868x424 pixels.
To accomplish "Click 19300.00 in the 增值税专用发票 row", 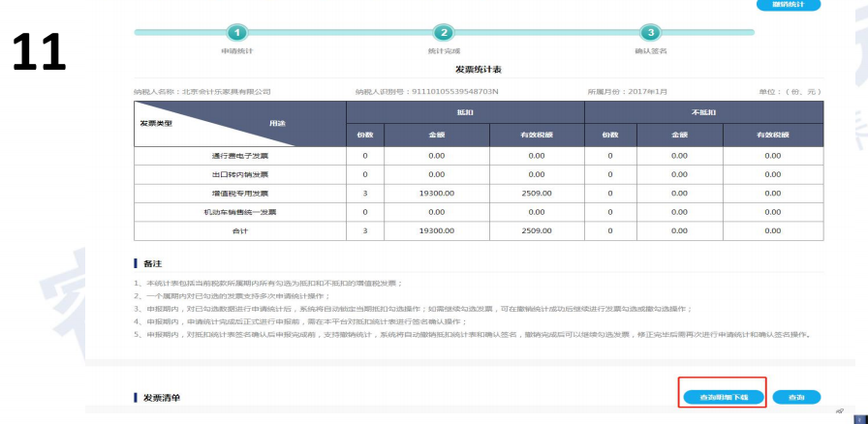I will [x=437, y=194].
